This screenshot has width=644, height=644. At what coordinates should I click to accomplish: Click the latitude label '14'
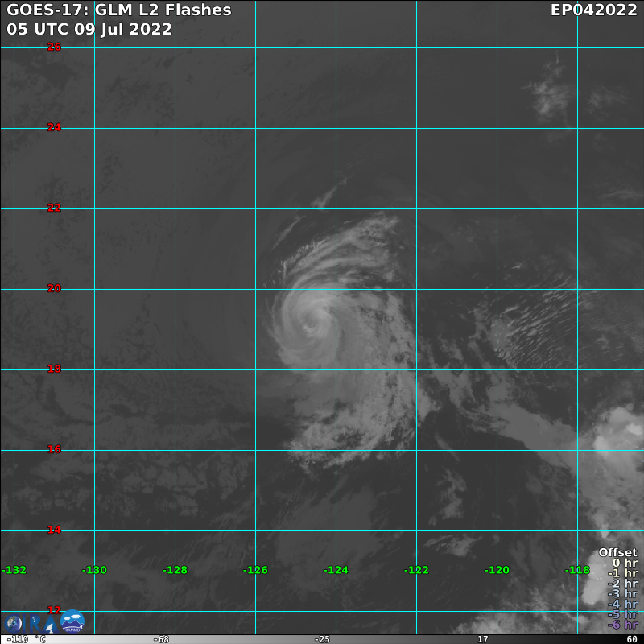click(x=54, y=530)
